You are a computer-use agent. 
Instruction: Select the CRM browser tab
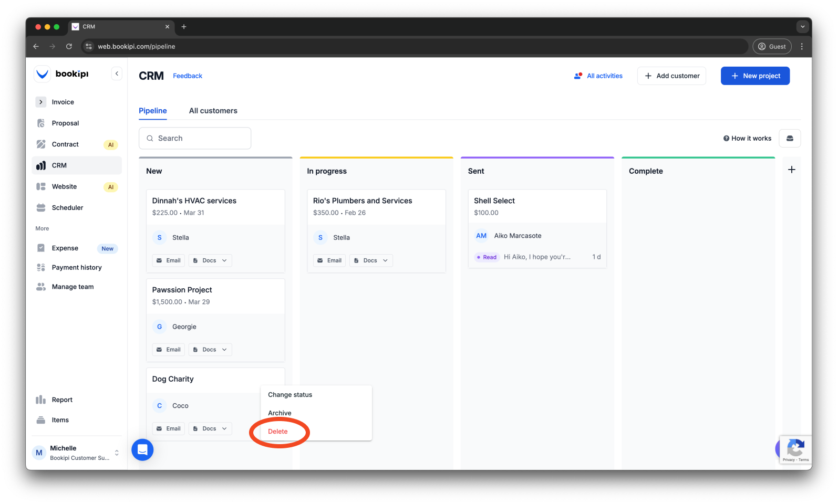pos(121,26)
